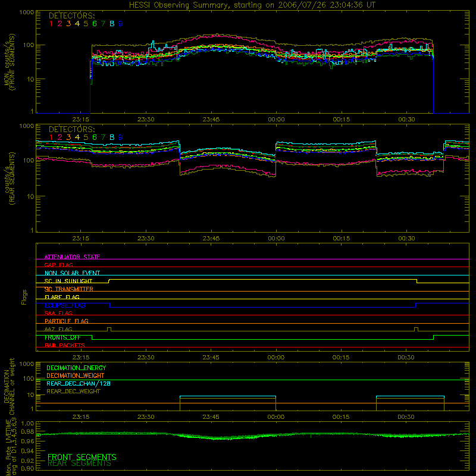Click olive detector 5 in front segments legend
This screenshot has height=476, width=476.
tap(86, 24)
